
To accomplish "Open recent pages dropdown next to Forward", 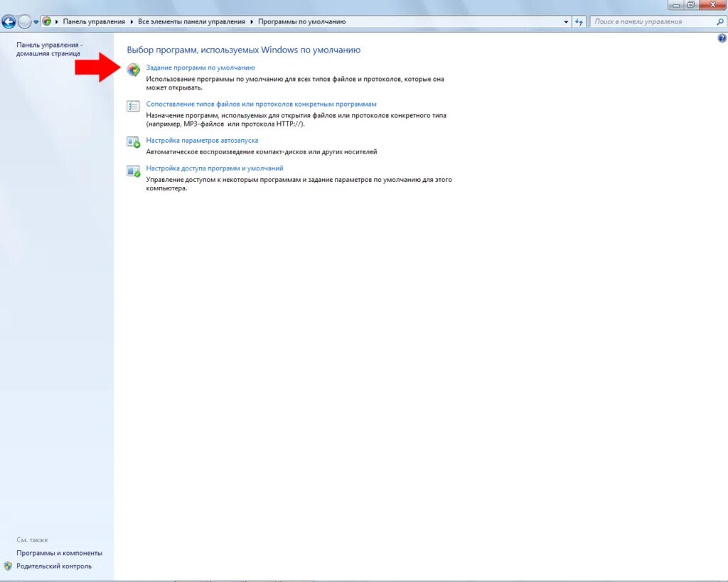I will [36, 22].
